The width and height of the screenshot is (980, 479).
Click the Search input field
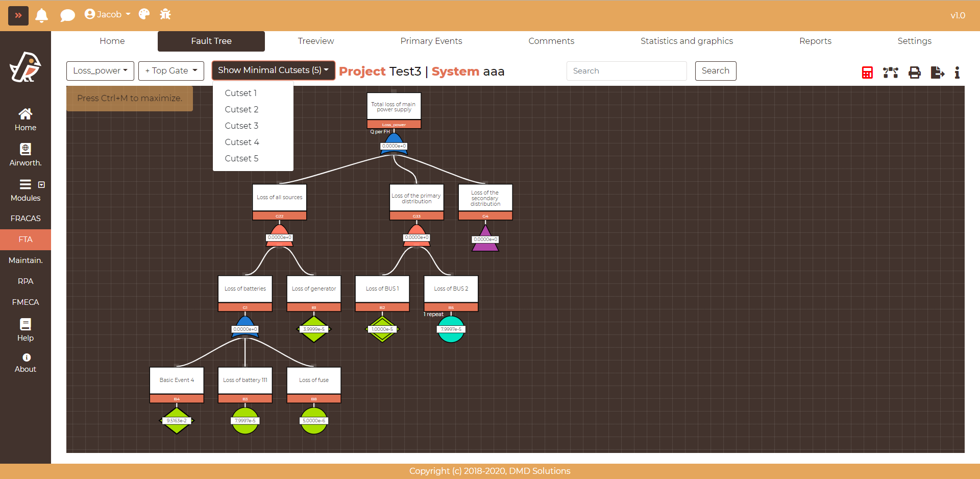coord(626,71)
